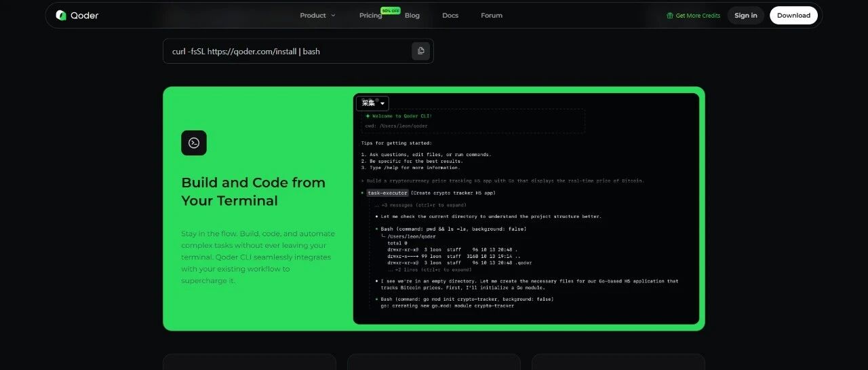Click the task-executor label in the terminal

pyautogui.click(x=388, y=193)
